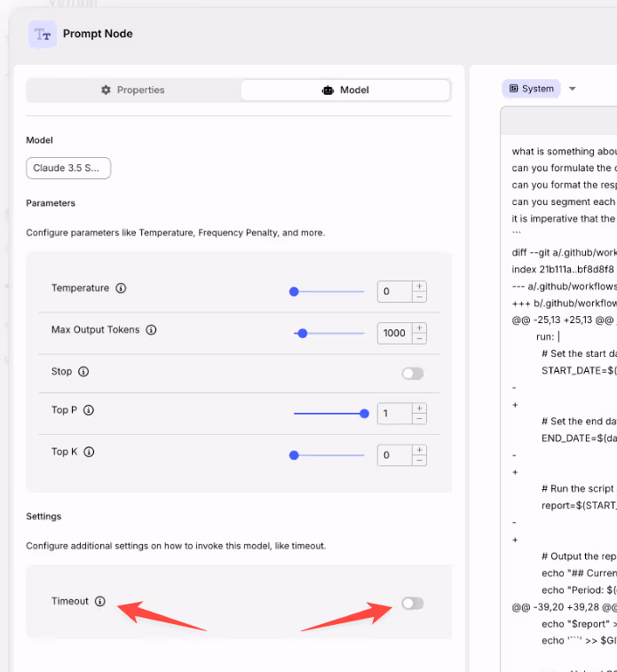Viewport: 617px width, 672px height.
Task: Decrease Temperature with minus stepper
Action: (420, 297)
